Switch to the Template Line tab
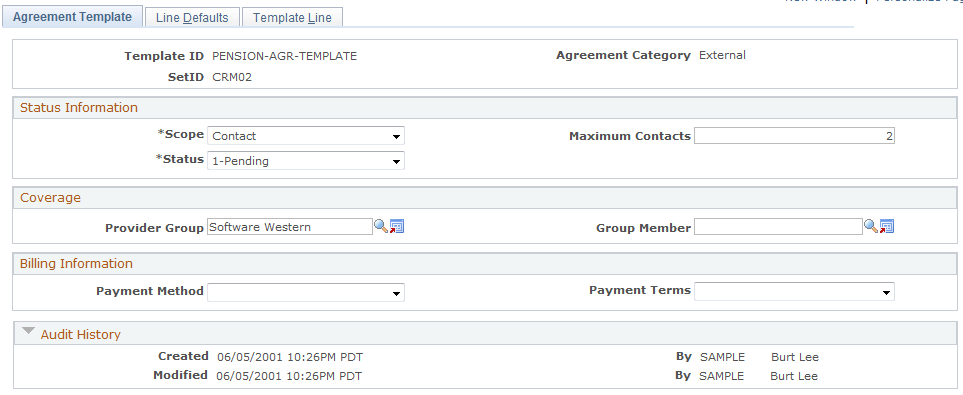Image resolution: width=963 pixels, height=395 pixels. (x=292, y=18)
